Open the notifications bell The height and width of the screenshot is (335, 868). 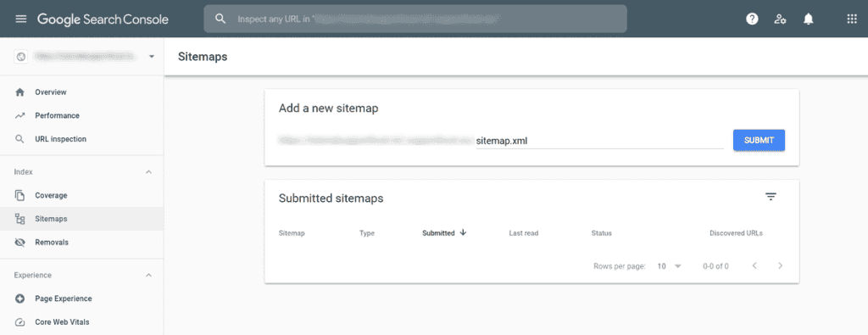[808, 19]
